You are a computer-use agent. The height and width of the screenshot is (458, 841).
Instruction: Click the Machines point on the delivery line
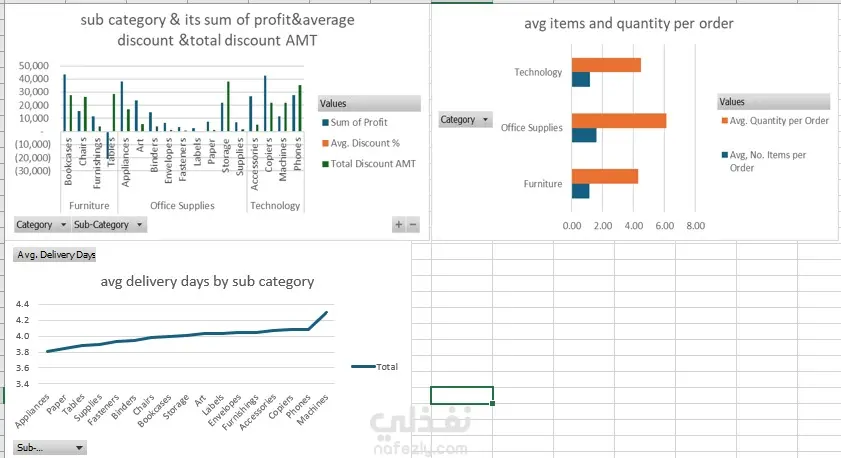coord(326,313)
